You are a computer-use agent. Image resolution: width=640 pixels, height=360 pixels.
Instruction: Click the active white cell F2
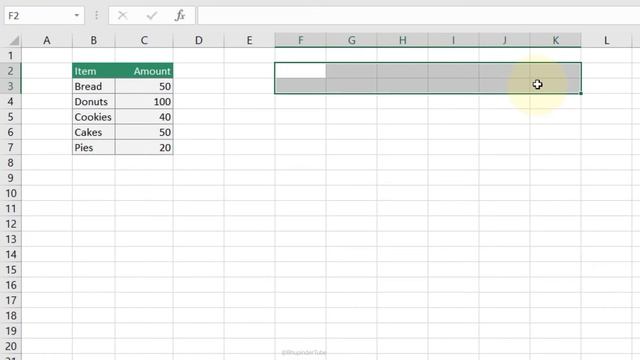click(x=300, y=71)
